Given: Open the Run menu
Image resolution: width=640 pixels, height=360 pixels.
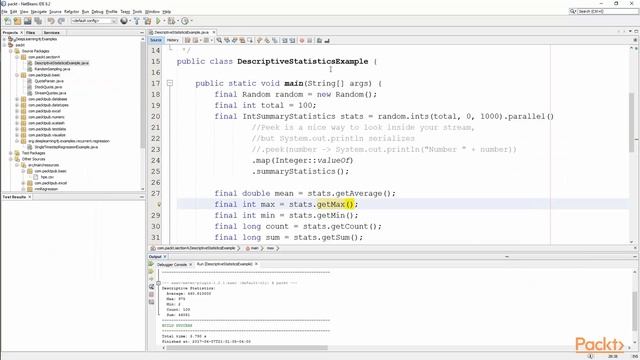Looking at the screenshot, I should tap(85, 12).
